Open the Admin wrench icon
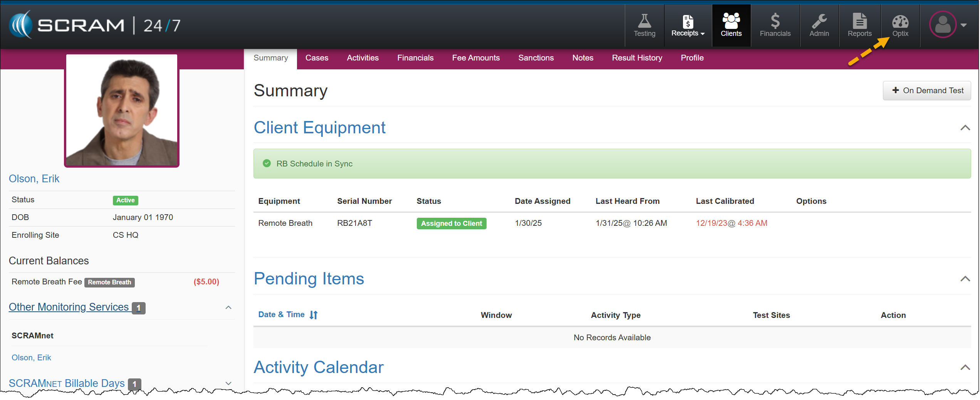 pyautogui.click(x=819, y=25)
